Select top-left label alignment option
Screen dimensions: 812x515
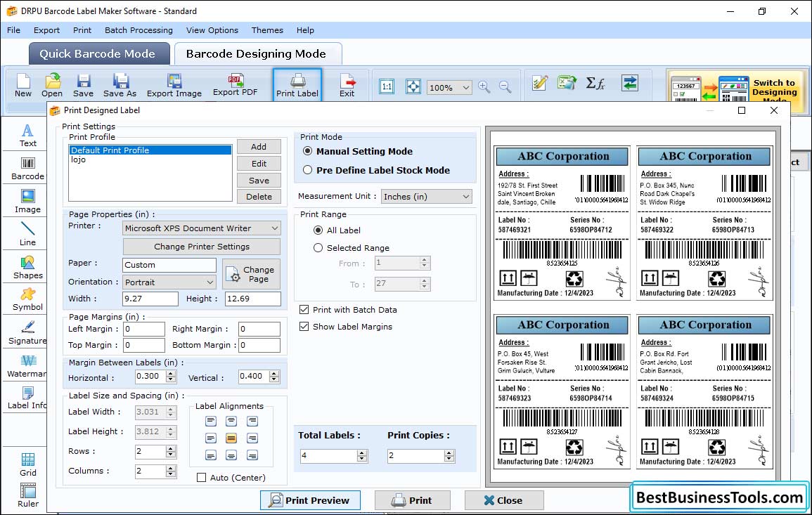tap(210, 421)
